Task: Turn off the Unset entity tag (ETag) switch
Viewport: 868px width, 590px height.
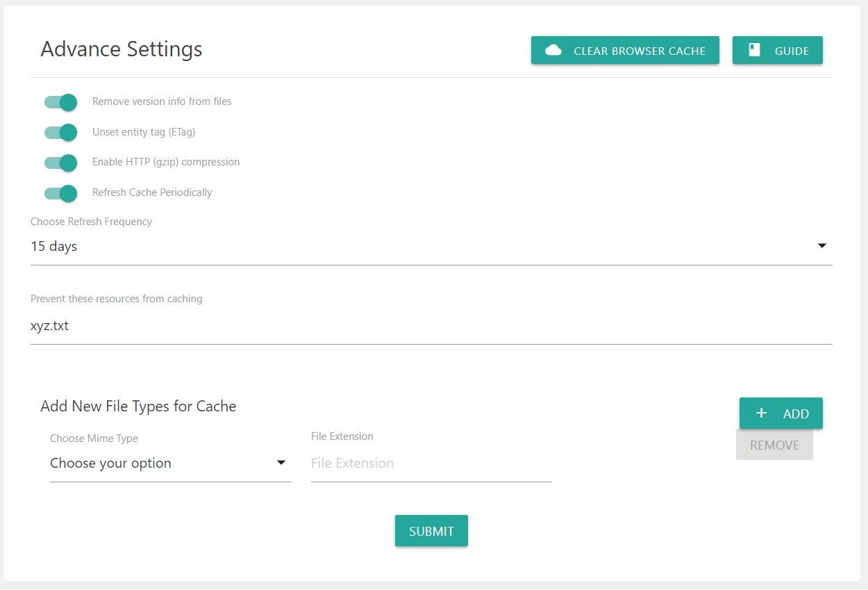Action: [x=61, y=132]
